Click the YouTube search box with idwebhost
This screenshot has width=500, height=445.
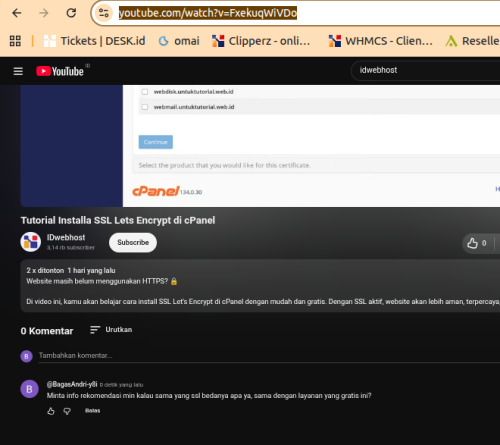click(426, 70)
